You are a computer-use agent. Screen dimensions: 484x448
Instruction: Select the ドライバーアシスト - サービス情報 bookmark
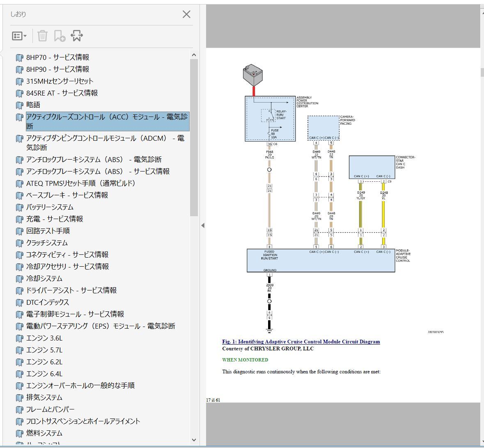tap(71, 290)
